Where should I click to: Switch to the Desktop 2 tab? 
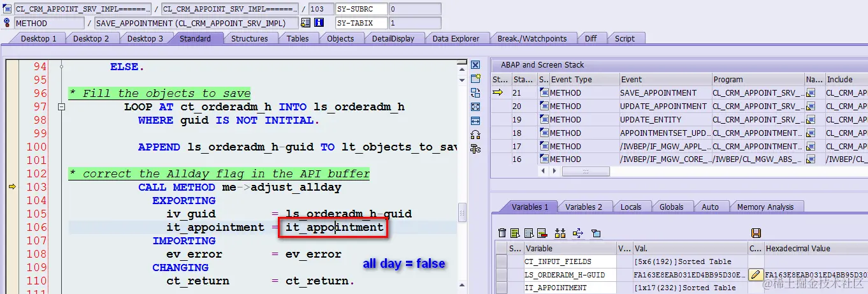pos(91,38)
